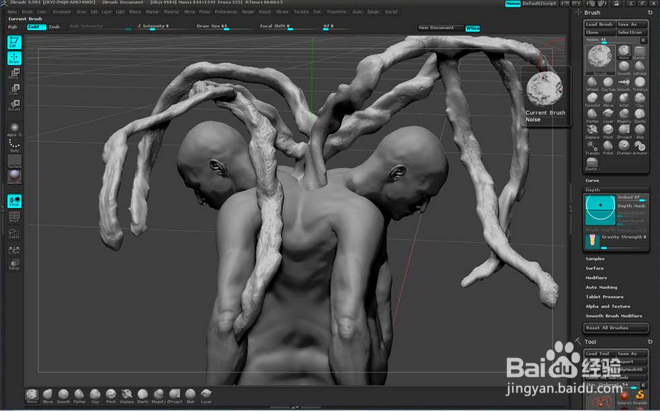The height and width of the screenshot is (411, 660).
Task: Expand the Surface brush section
Action: (594, 268)
